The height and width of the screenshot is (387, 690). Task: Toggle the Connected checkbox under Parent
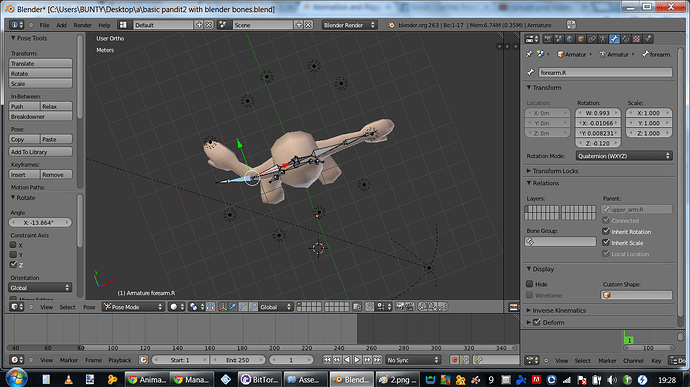pos(606,221)
